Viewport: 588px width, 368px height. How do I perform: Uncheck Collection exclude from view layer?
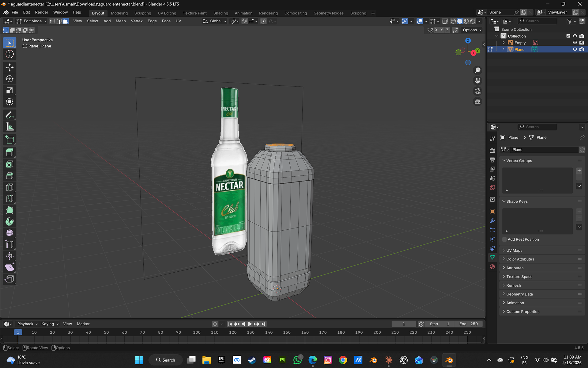click(x=568, y=36)
